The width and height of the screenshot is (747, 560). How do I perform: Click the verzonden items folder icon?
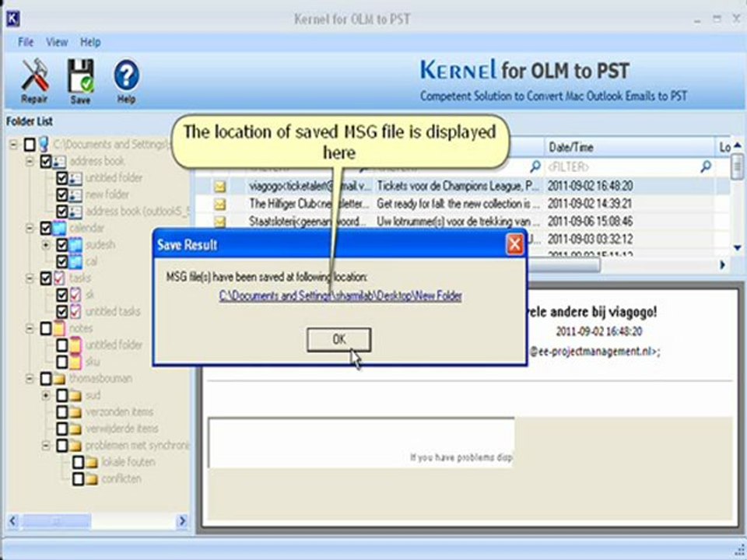75,412
